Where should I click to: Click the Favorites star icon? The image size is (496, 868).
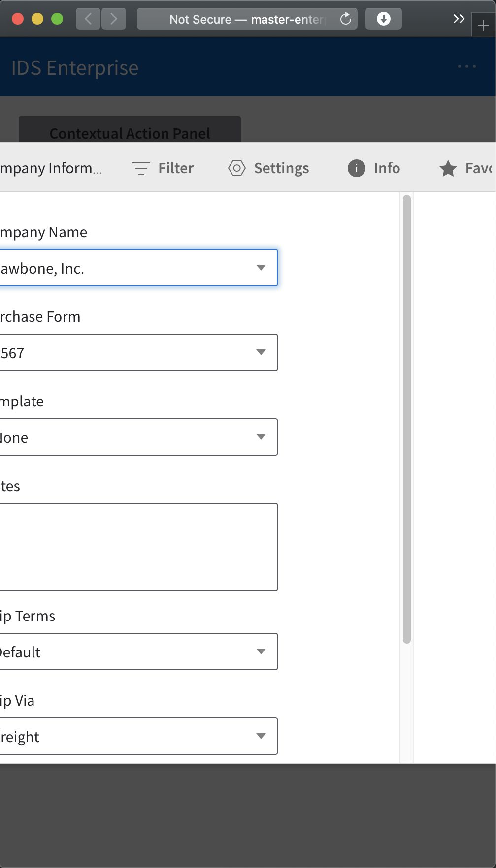(448, 168)
